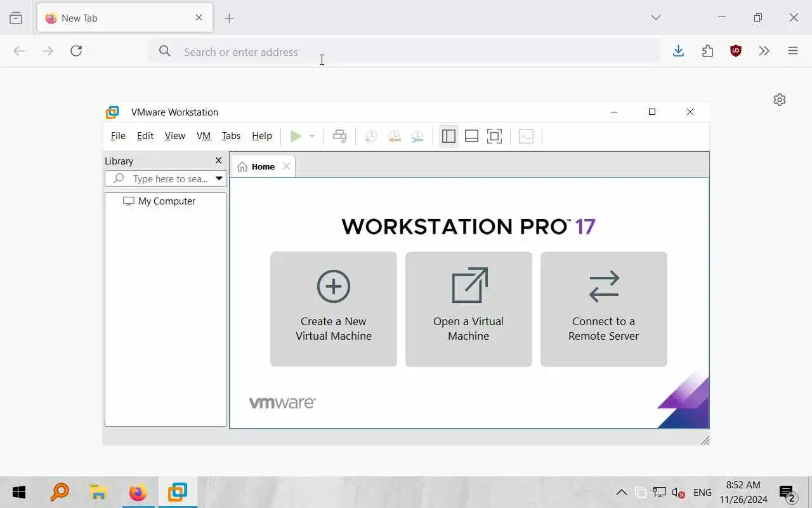Click the ENG language indicator
This screenshot has height=508, width=812.
(x=702, y=492)
